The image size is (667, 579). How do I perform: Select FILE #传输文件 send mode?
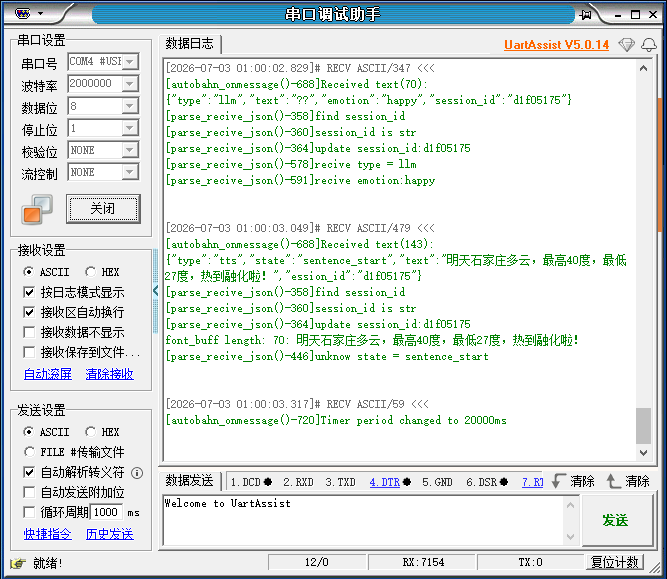click(74, 452)
